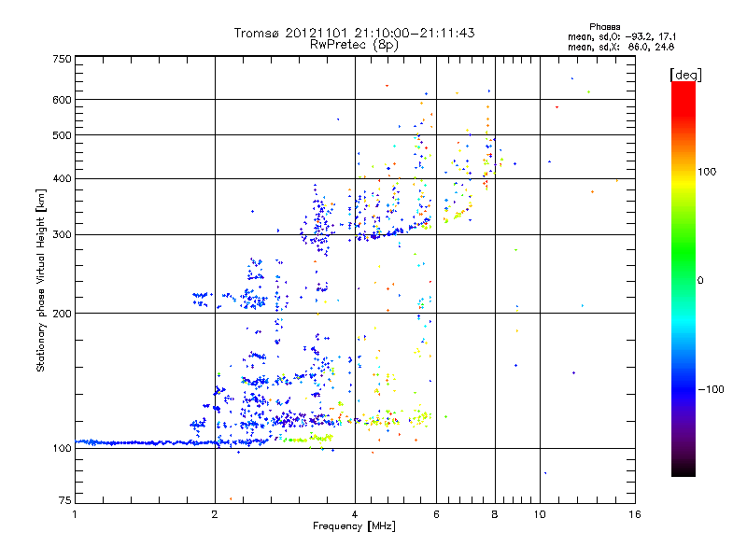Click the "600" height axis tick label
Image resolution: width=747 pixels, height=560 pixels.
(x=62, y=100)
